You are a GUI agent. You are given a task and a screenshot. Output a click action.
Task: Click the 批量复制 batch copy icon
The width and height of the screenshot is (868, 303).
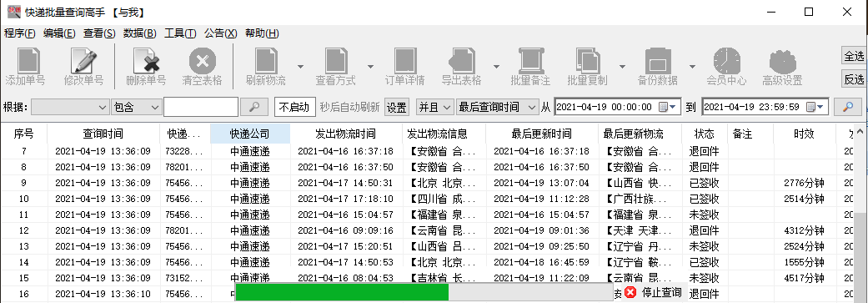tap(587, 60)
